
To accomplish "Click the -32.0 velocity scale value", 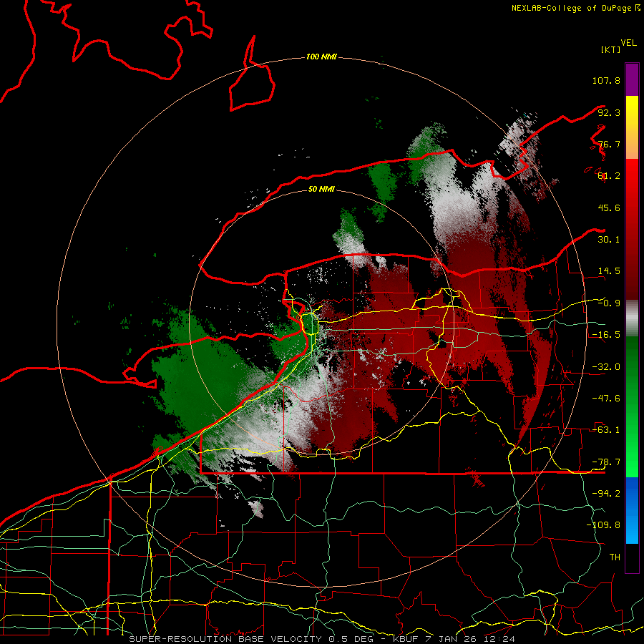I will tap(606, 367).
